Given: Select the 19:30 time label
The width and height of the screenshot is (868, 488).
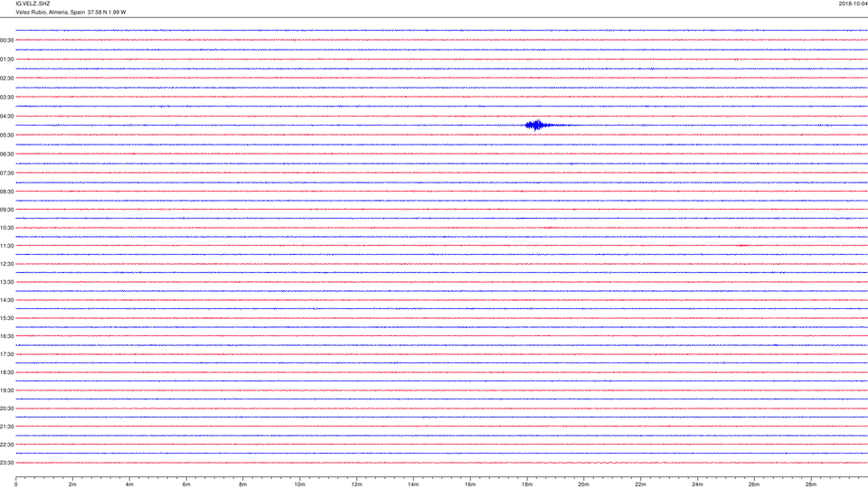Looking at the screenshot, I should click(6, 390).
